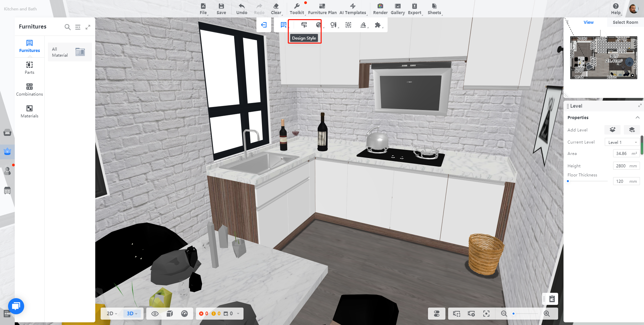Click the Undo arrow
Screen dimensions: 644x325
click(x=241, y=9)
